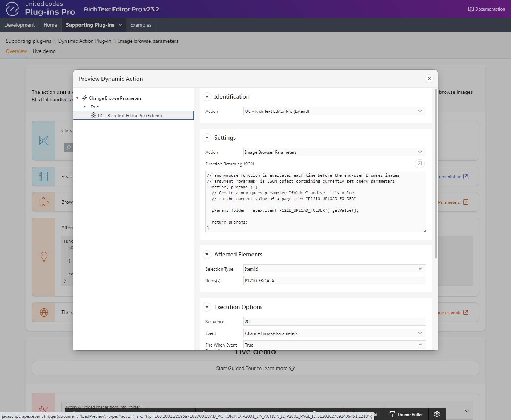The height and width of the screenshot is (420, 511).
Task: Click into the Function Returning JSON code area
Action: (316, 202)
